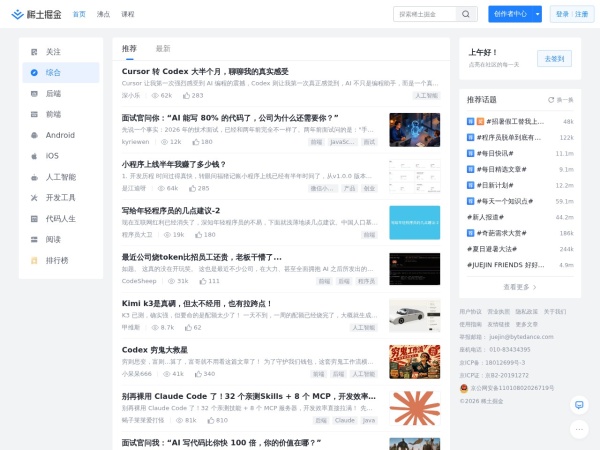This screenshot has height=450, width=600.
Task: Click the 创作者中心 button
Action: coord(510,14)
